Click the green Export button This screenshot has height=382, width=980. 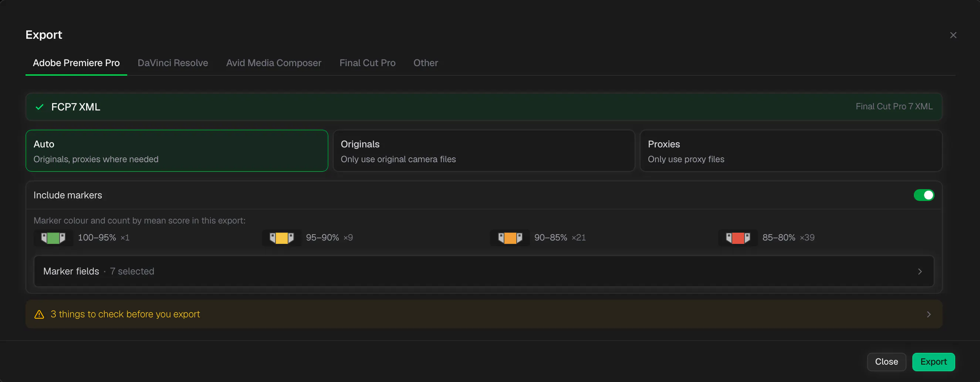click(x=933, y=361)
